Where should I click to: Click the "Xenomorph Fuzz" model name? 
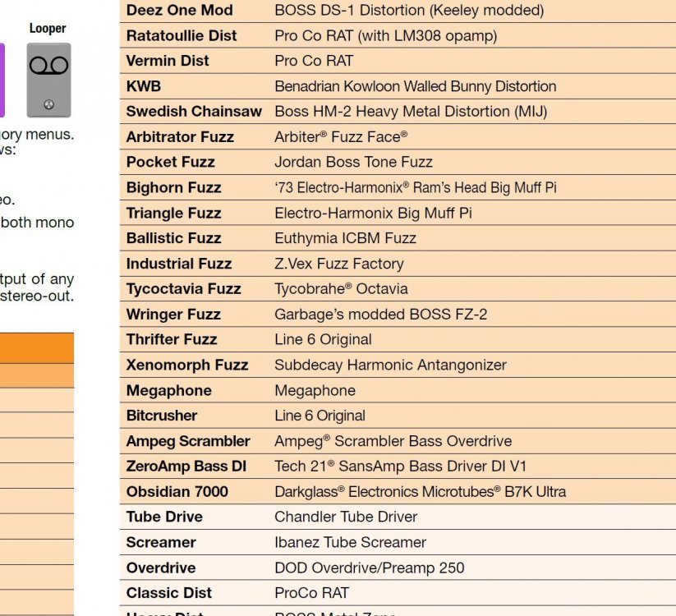coord(186,365)
